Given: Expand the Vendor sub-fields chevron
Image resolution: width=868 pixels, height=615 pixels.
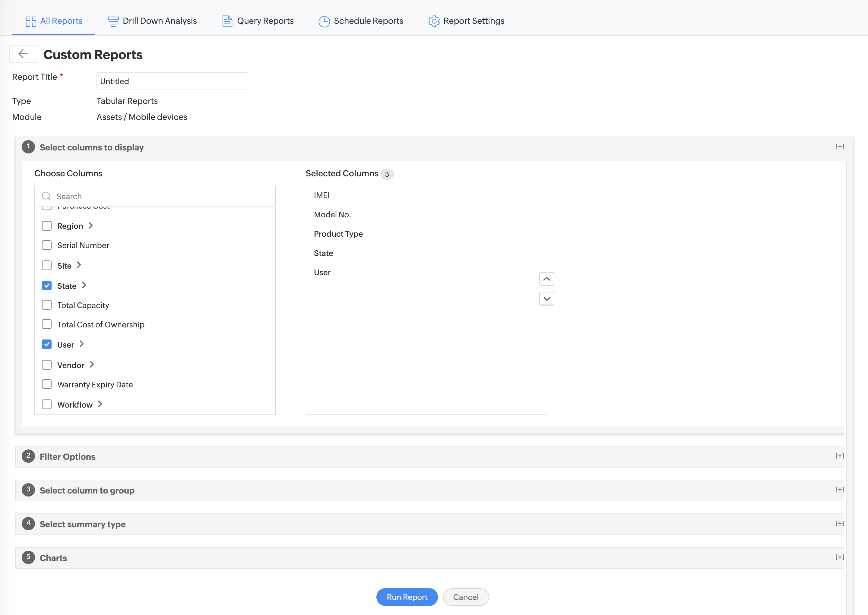Looking at the screenshot, I should [92, 365].
